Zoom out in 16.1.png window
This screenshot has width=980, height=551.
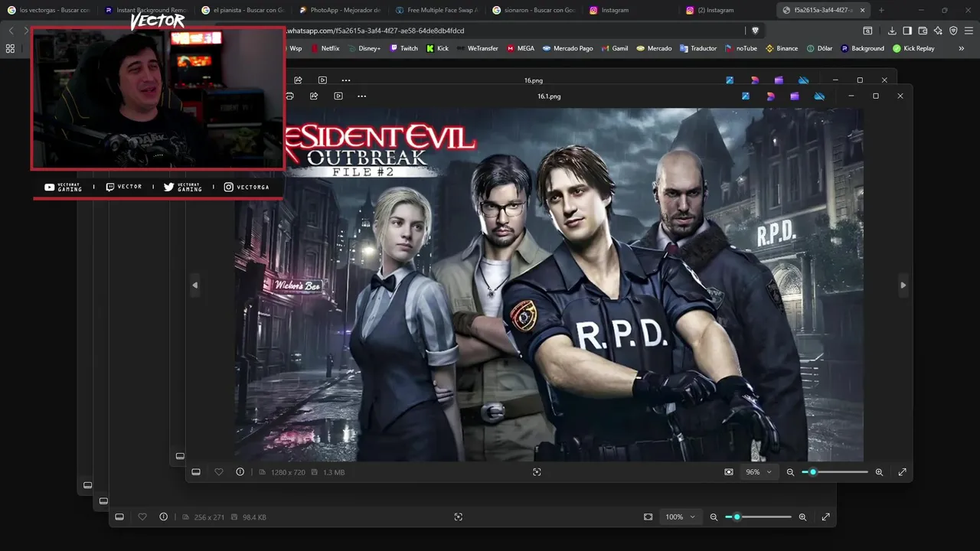790,472
